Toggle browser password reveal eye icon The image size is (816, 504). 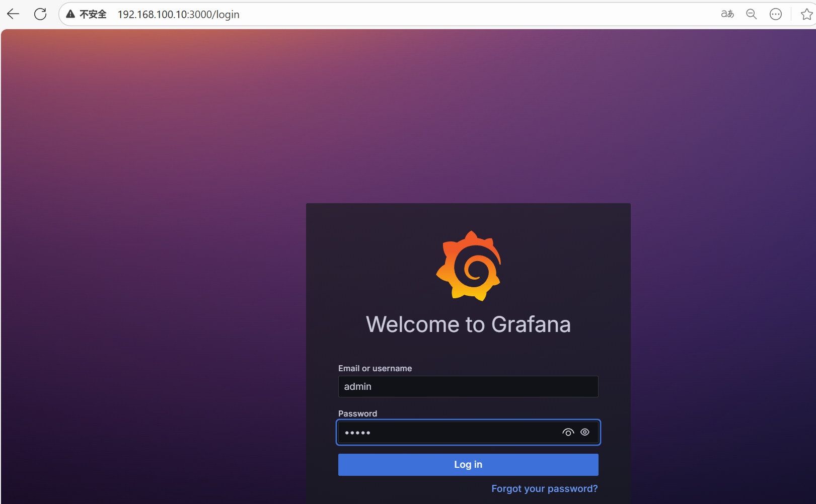pos(568,432)
